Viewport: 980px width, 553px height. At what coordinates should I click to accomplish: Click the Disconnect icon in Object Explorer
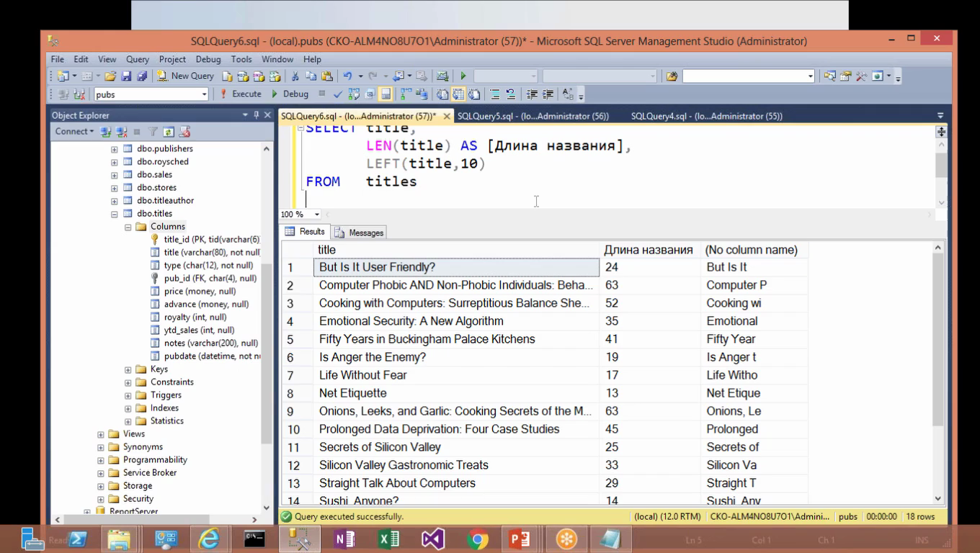tap(121, 132)
